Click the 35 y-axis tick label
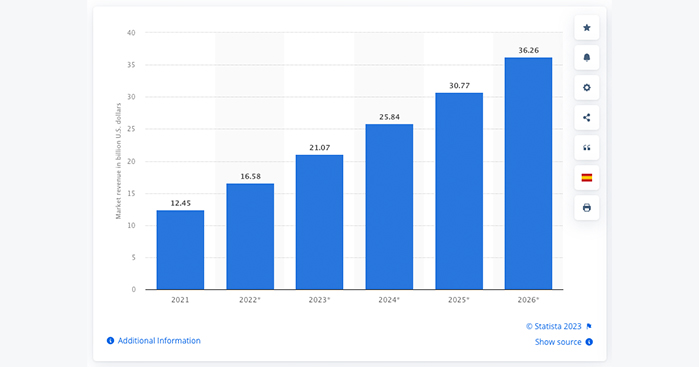The height and width of the screenshot is (367, 699). click(131, 65)
